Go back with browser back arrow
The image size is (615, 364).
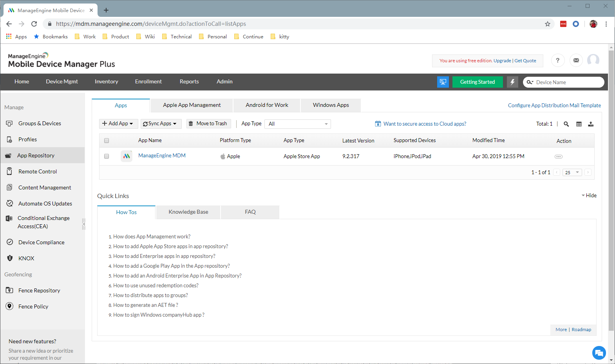[9, 24]
